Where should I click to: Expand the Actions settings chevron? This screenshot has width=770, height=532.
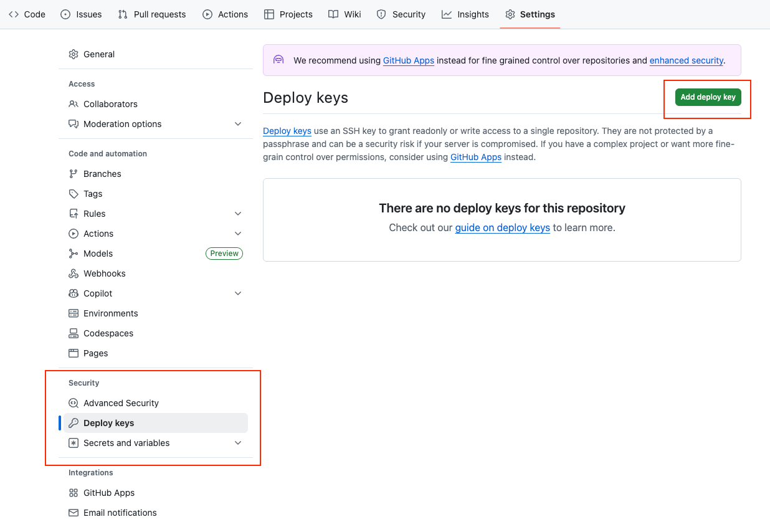[x=238, y=234]
